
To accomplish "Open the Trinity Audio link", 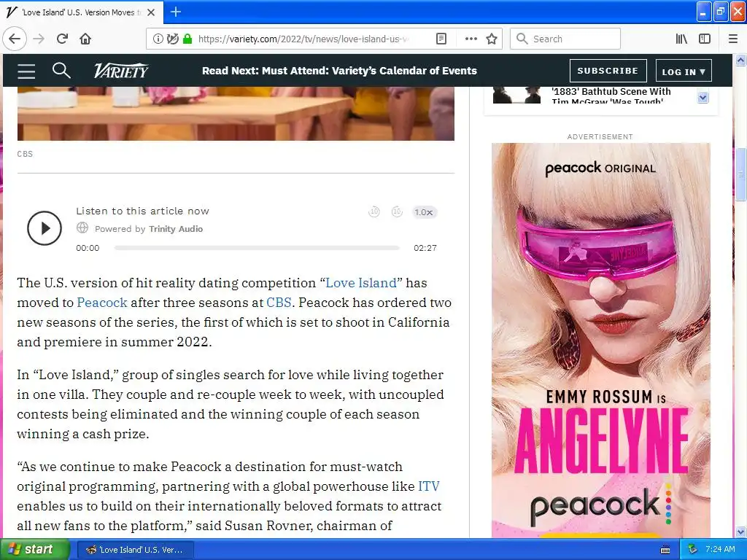I will [x=176, y=229].
